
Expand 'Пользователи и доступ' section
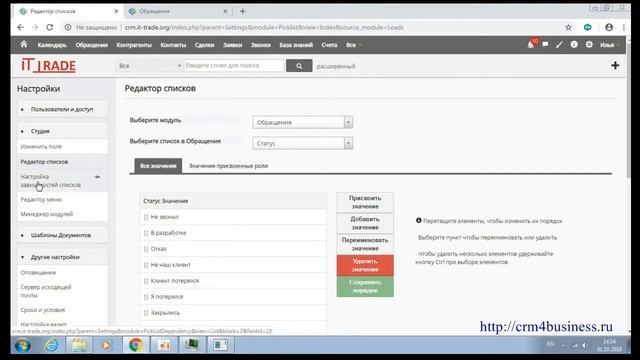(x=62, y=109)
